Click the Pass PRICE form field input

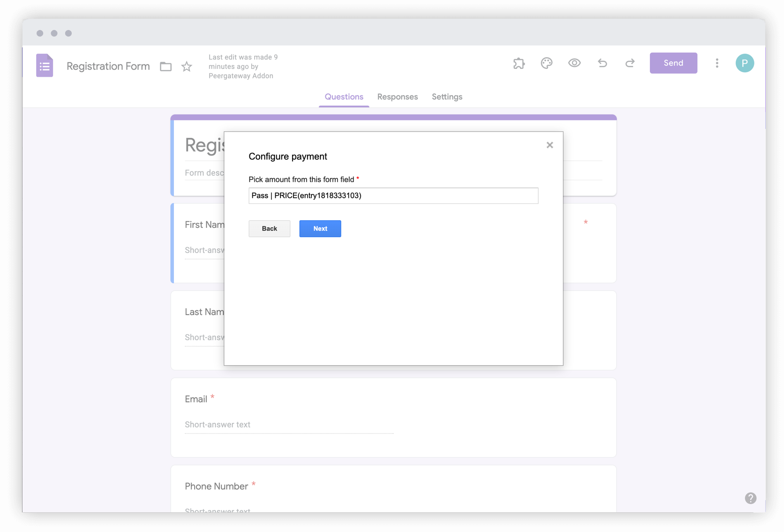click(x=393, y=195)
